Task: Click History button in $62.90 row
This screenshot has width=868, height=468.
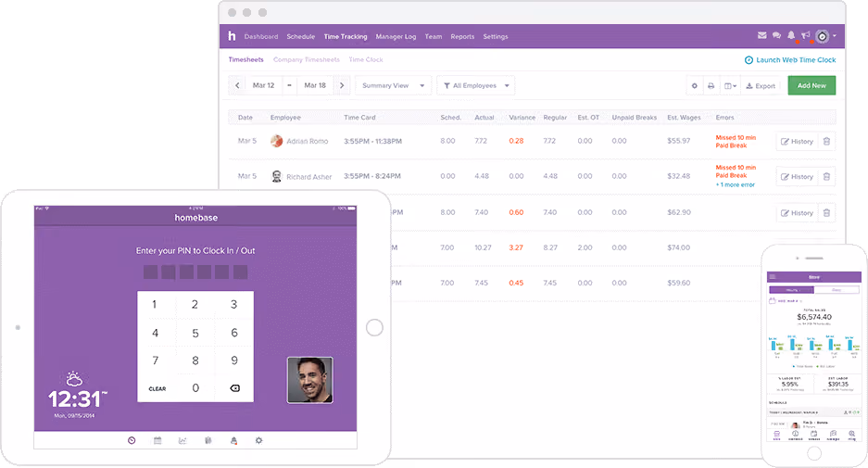Action: point(797,212)
